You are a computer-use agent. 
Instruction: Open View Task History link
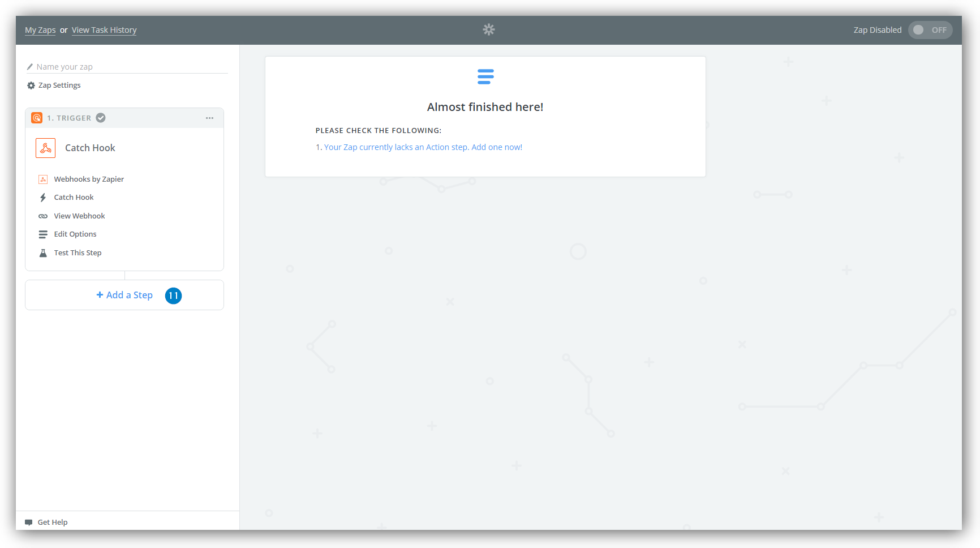tap(104, 30)
